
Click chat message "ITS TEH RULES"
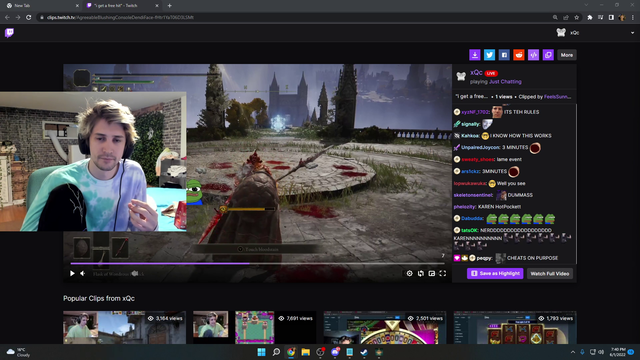pyautogui.click(x=521, y=112)
